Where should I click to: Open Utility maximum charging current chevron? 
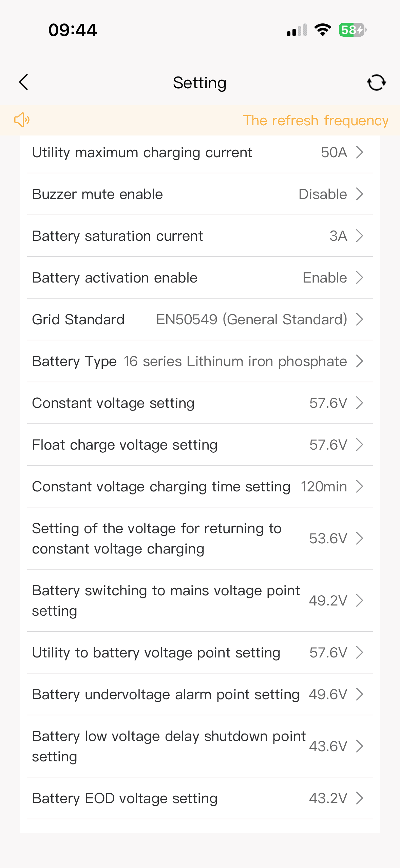[x=360, y=152]
